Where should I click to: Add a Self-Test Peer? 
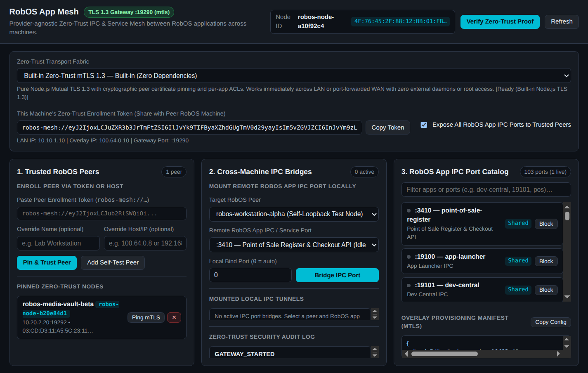[x=113, y=263]
